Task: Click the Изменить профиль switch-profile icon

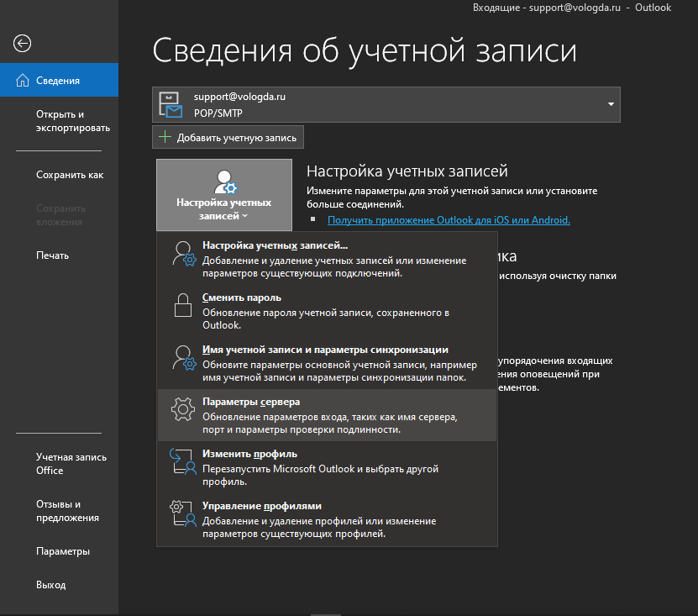Action: [183, 463]
